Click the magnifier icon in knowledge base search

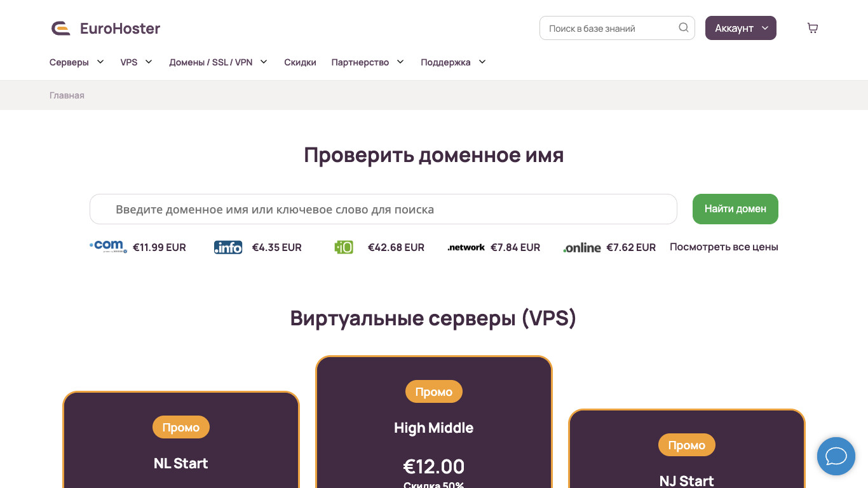683,28
